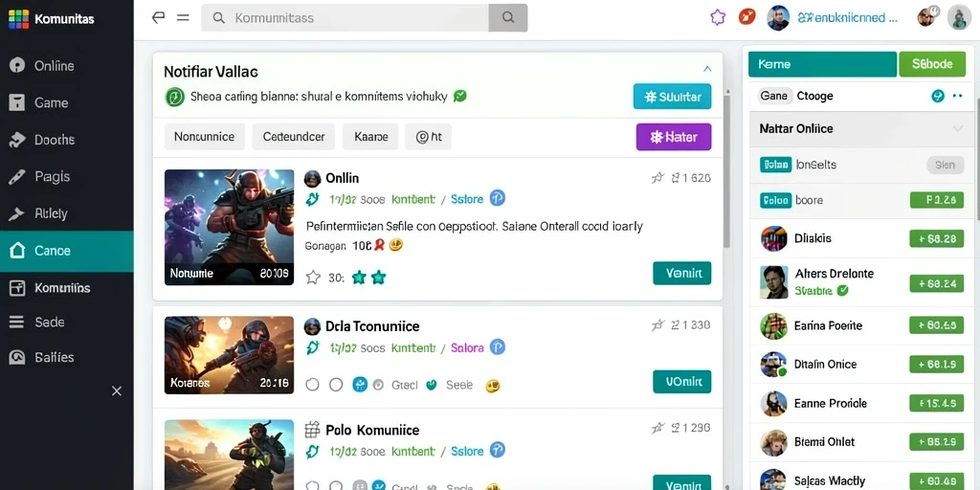Image resolution: width=980 pixels, height=490 pixels.
Task: Click the +68.24 button for Afters Drelonte
Action: pyautogui.click(x=937, y=283)
